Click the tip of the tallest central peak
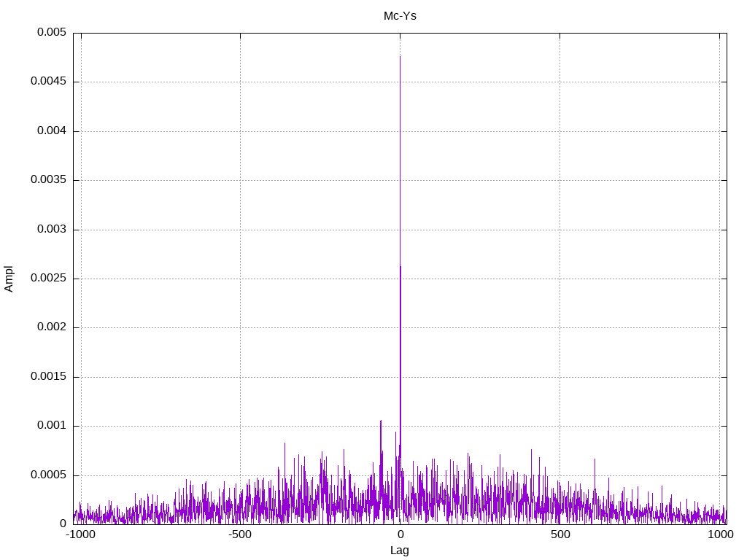The width and height of the screenshot is (747, 560). point(400,57)
